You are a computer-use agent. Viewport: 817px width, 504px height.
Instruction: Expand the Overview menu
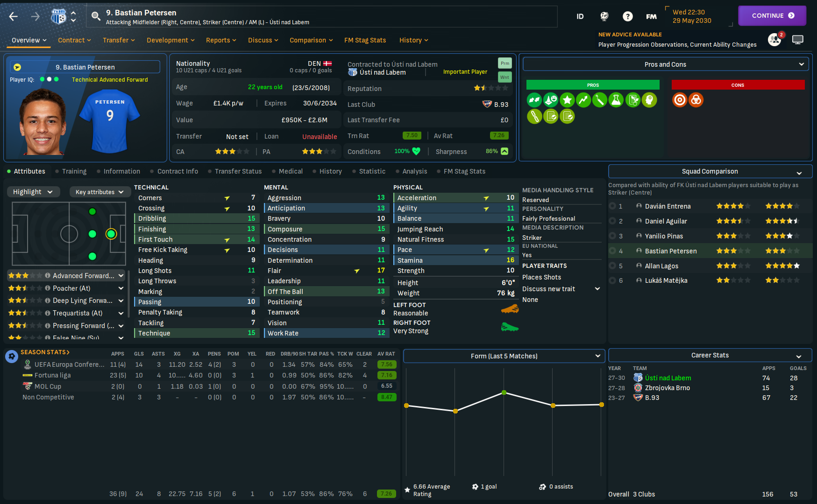(29, 40)
